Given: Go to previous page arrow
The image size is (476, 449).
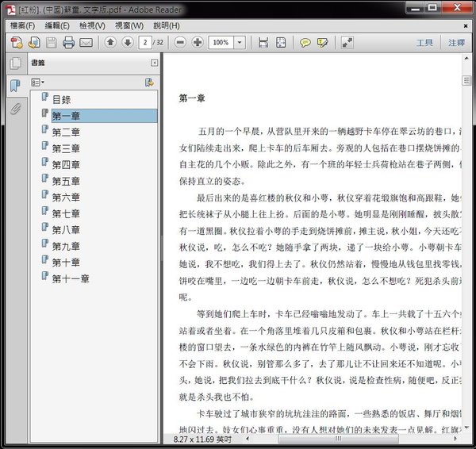Looking at the screenshot, I should (x=110, y=42).
